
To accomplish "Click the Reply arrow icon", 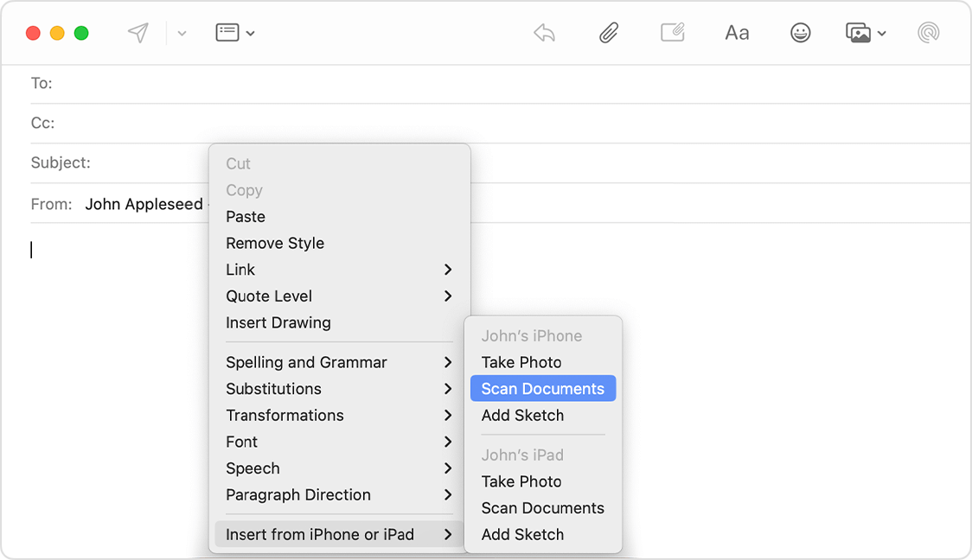I will (x=543, y=32).
